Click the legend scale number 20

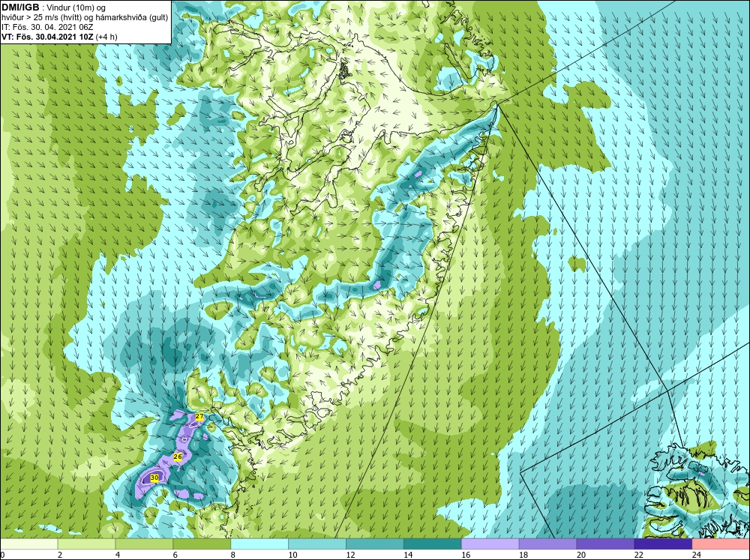pyautogui.click(x=581, y=555)
